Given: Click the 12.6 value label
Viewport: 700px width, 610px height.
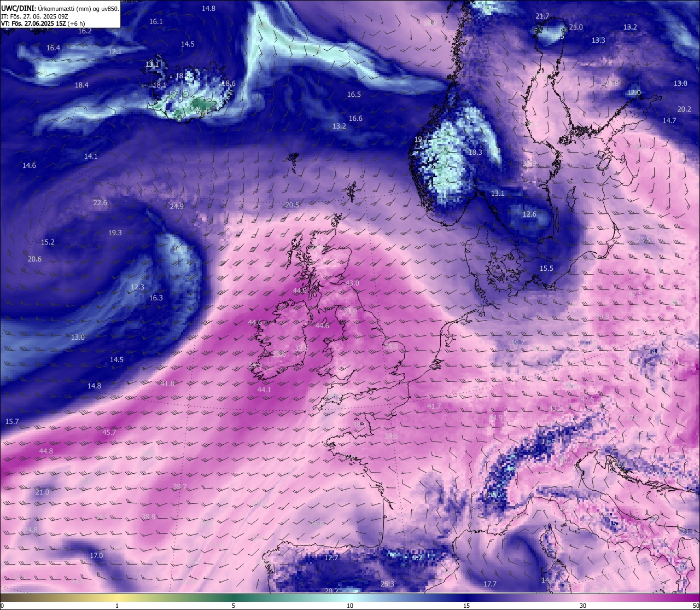Looking at the screenshot, I should tap(529, 214).
